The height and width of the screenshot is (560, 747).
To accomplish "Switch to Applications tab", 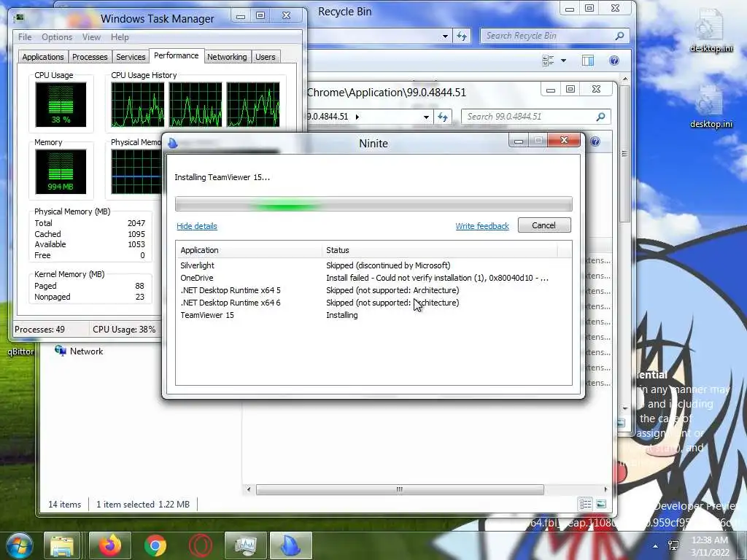I will 43,57.
